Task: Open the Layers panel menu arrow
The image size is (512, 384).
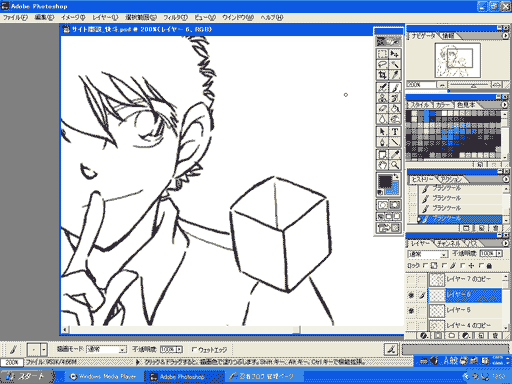Action: point(506,243)
